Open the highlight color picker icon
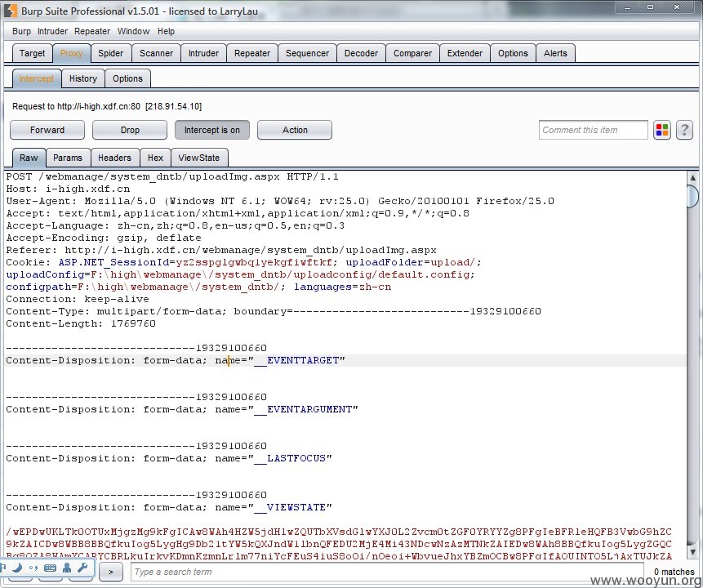This screenshot has width=703, height=588. pos(661,130)
